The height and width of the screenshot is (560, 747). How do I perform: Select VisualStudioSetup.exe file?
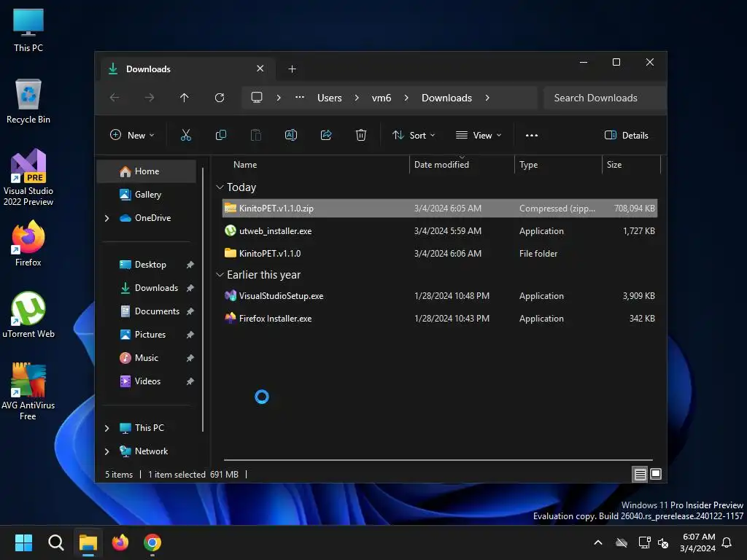tap(440, 296)
